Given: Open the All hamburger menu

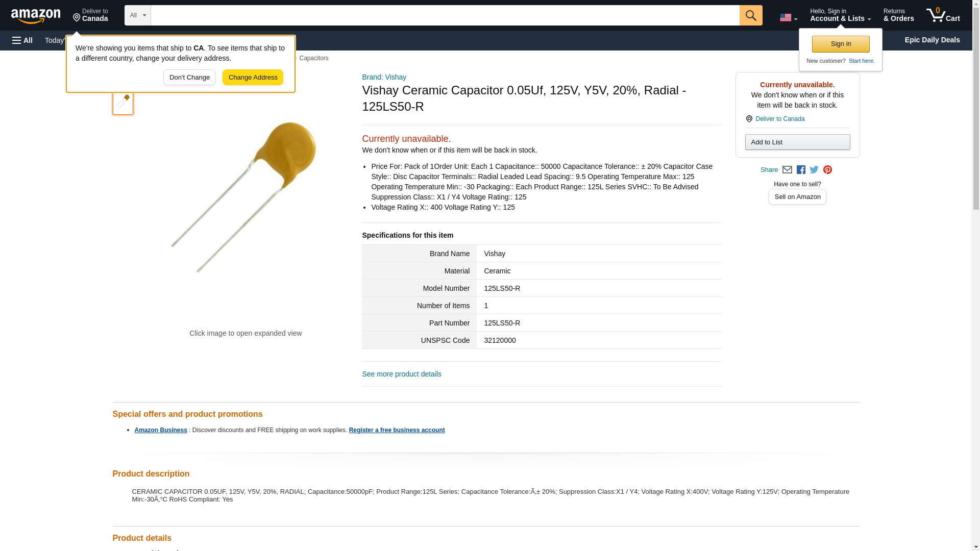Looking at the screenshot, I should click(22, 40).
